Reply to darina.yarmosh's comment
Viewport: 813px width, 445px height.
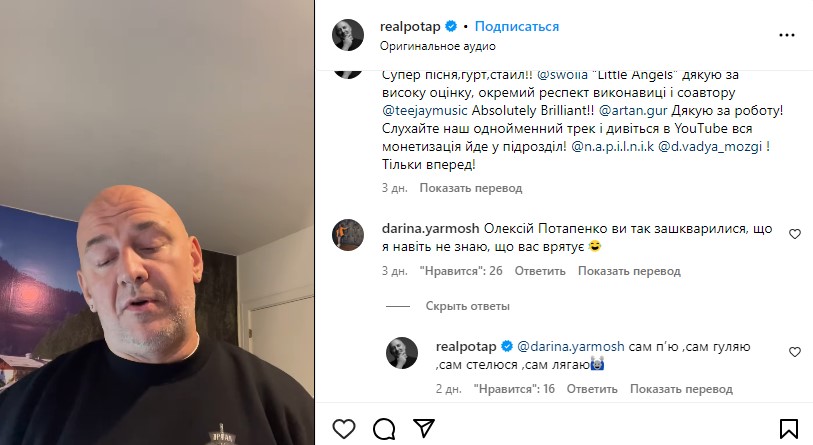pyautogui.click(x=540, y=271)
